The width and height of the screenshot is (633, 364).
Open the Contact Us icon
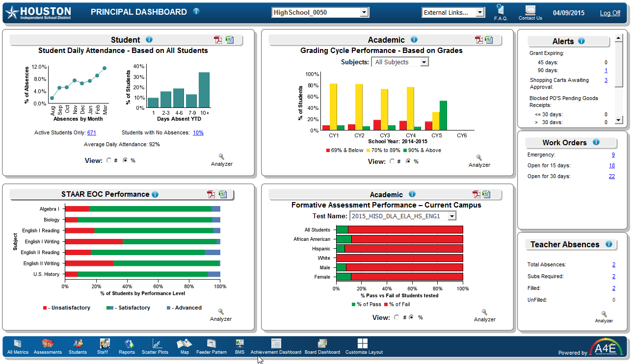pyautogui.click(x=530, y=12)
